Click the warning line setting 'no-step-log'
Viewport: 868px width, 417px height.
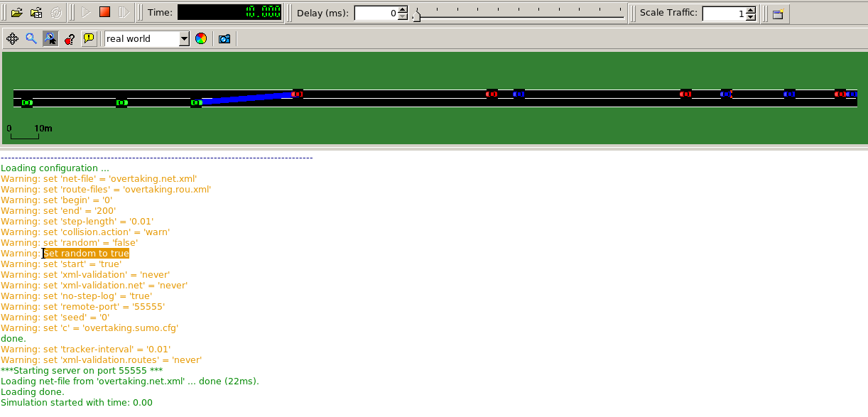coord(77,296)
